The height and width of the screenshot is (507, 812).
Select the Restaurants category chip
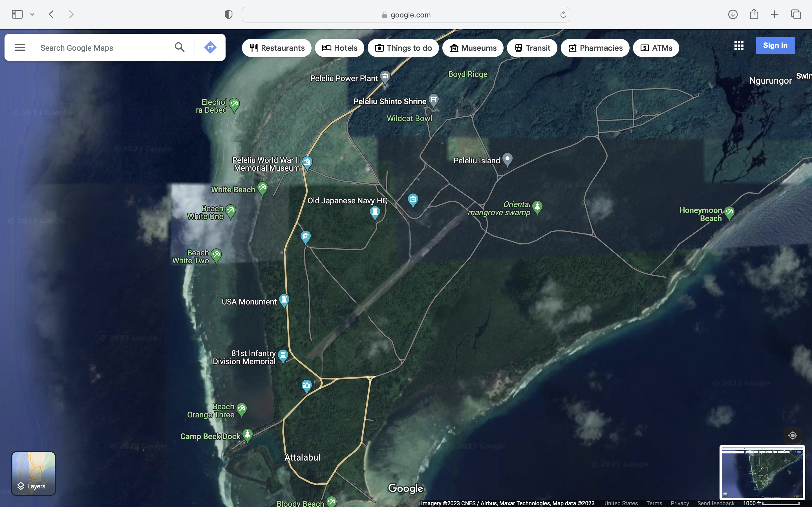click(277, 48)
